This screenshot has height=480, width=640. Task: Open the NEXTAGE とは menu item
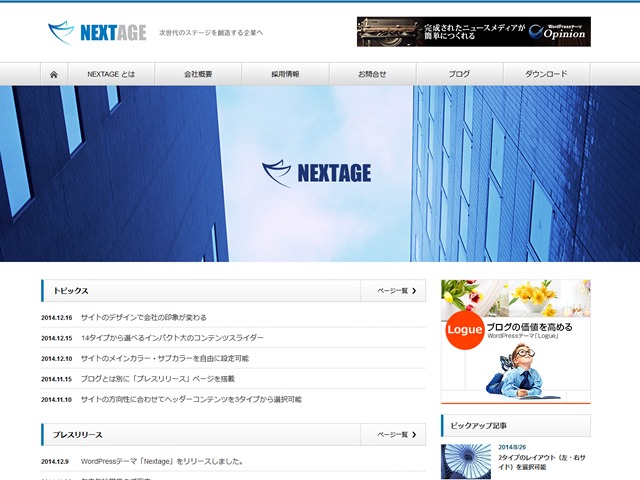coord(111,74)
